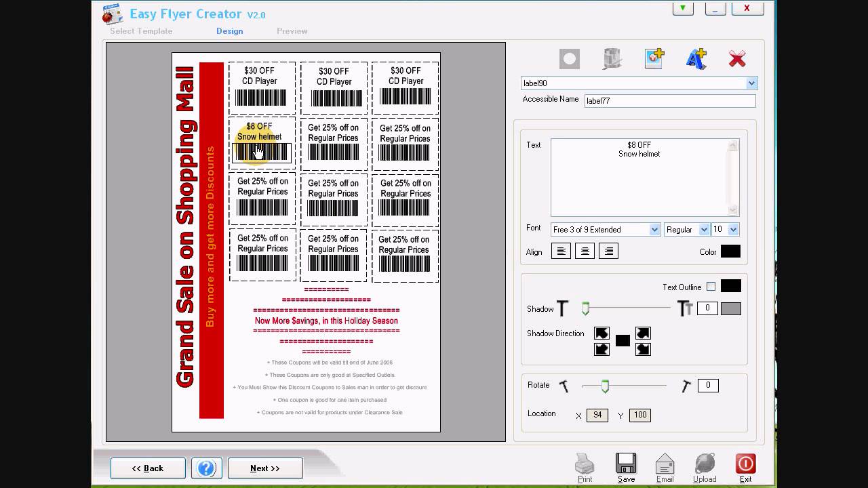Select the red Grand Sale on Shopping Mall title
Screen dimensions: 868x488
[x=185, y=227]
